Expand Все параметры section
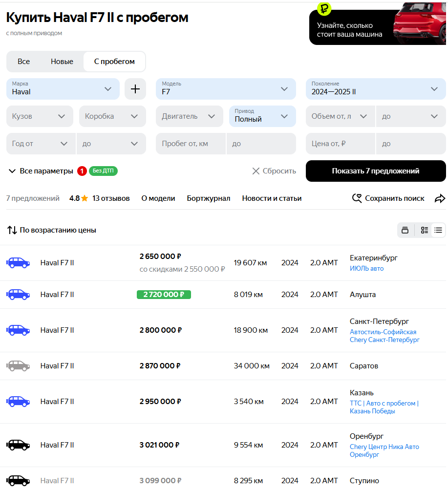 (41, 171)
